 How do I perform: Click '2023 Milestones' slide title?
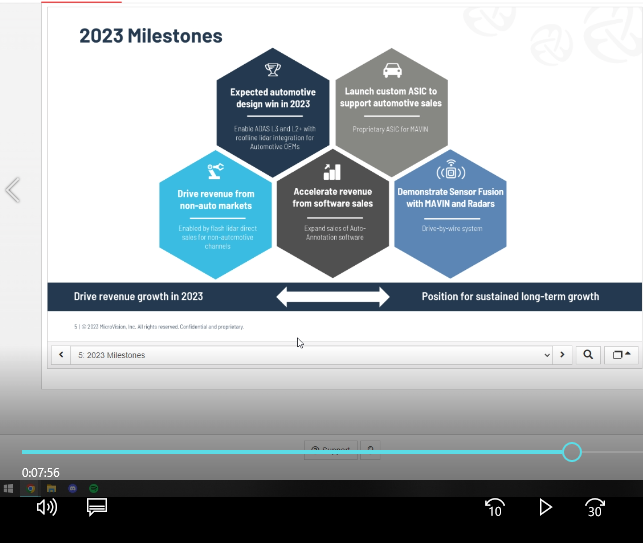[x=150, y=36]
